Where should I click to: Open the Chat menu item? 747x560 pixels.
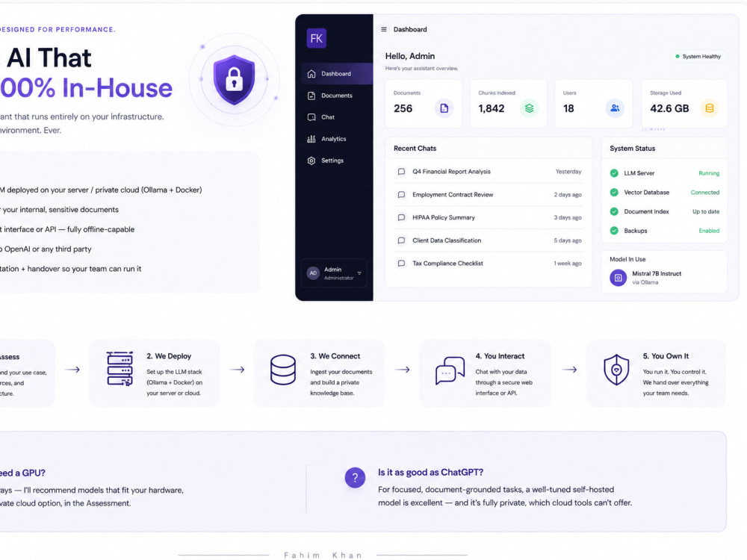(337, 117)
